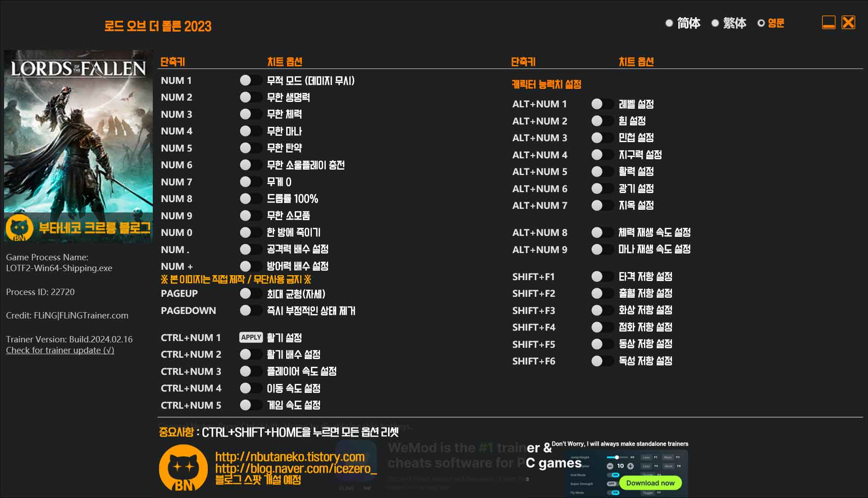Toggle the CTRL+NUM 2 multiplier switch

(251, 355)
